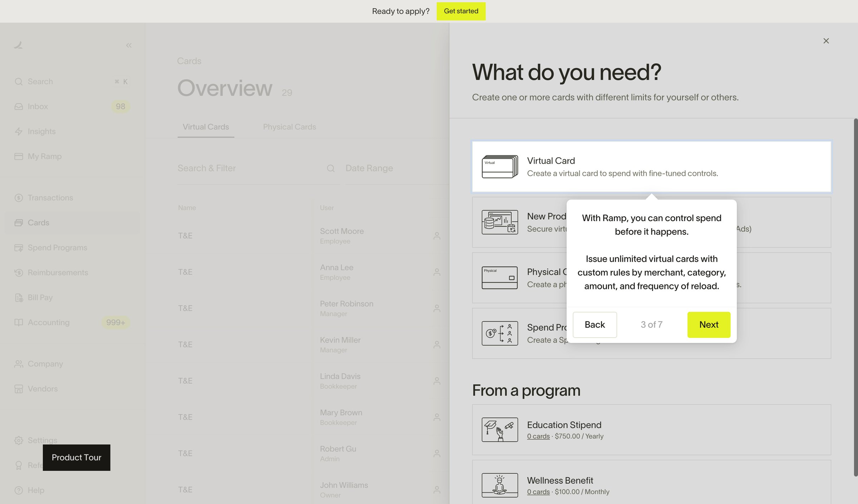Select the Virtual Card option
Viewport: 858px width, 504px height.
pyautogui.click(x=651, y=167)
